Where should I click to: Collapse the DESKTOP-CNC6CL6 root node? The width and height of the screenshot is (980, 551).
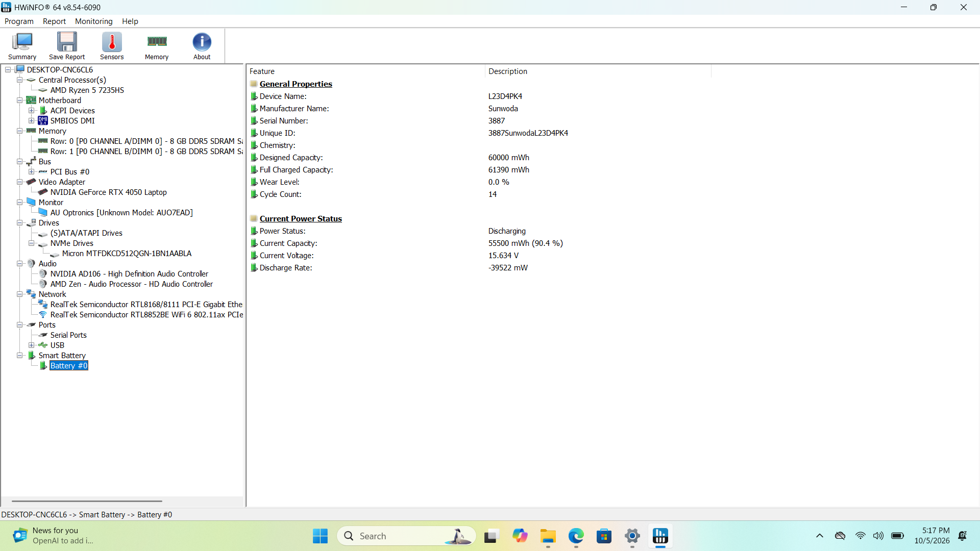point(8,70)
